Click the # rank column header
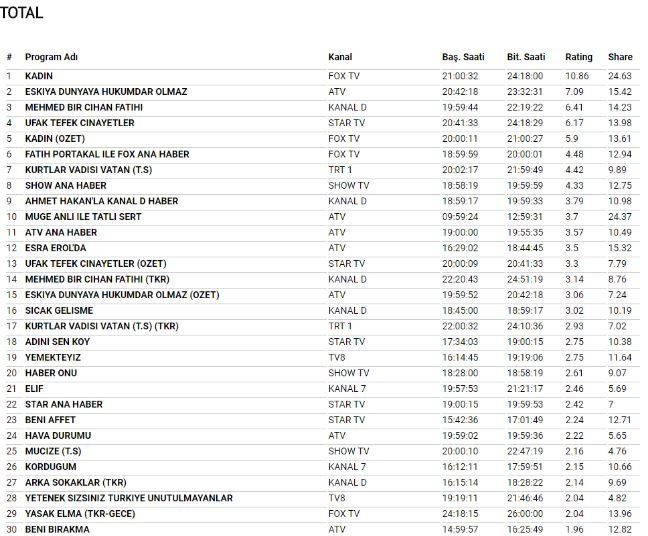Viewport: 648px width, 536px height. pos(9,57)
